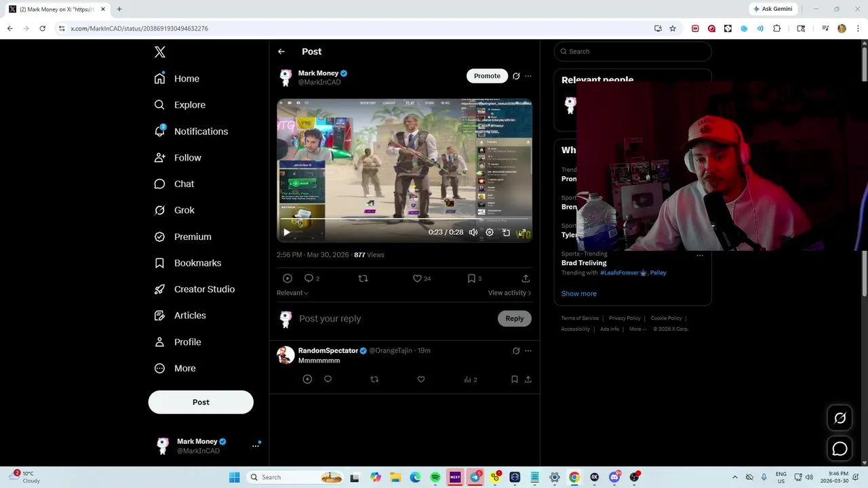Reply to RandomSpectator's comment
The image size is (868, 488).
pyautogui.click(x=328, y=380)
